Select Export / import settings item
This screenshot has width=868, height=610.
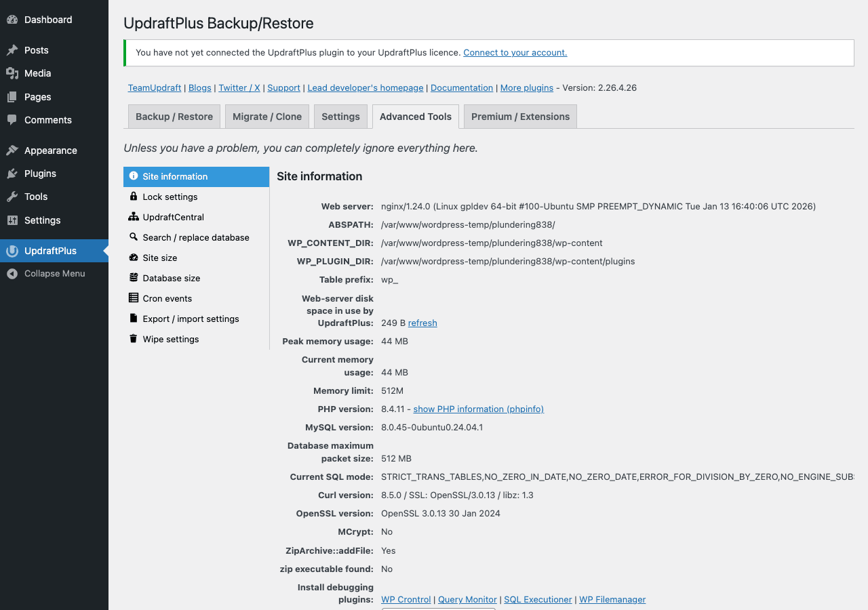tap(196, 319)
